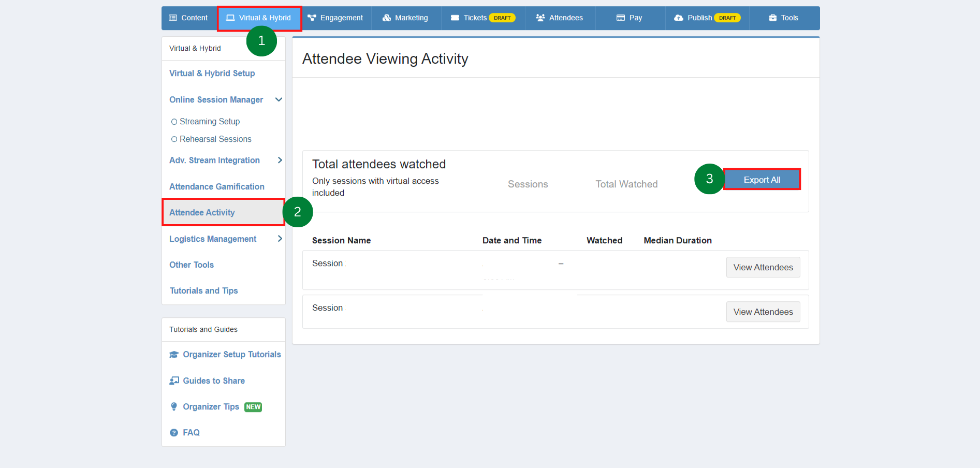This screenshot has width=980, height=468.
Task: Open the Organizer Setup Tutorials link
Action: tap(231, 355)
